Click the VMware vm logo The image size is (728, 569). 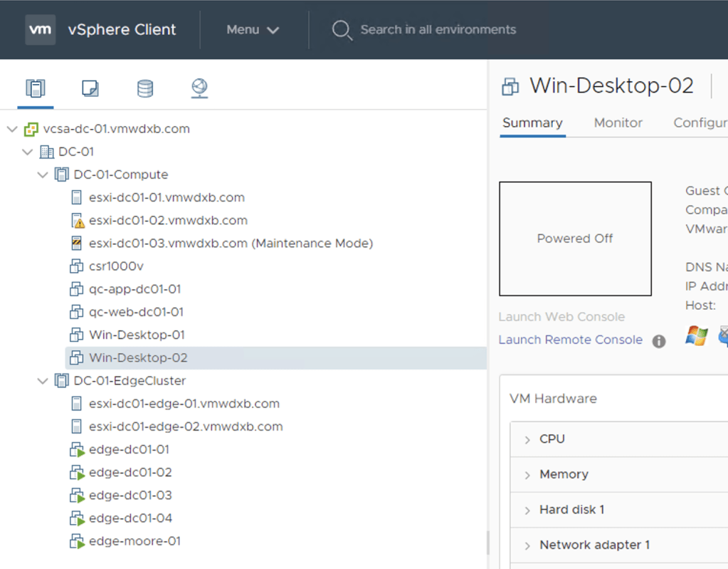coord(41,30)
